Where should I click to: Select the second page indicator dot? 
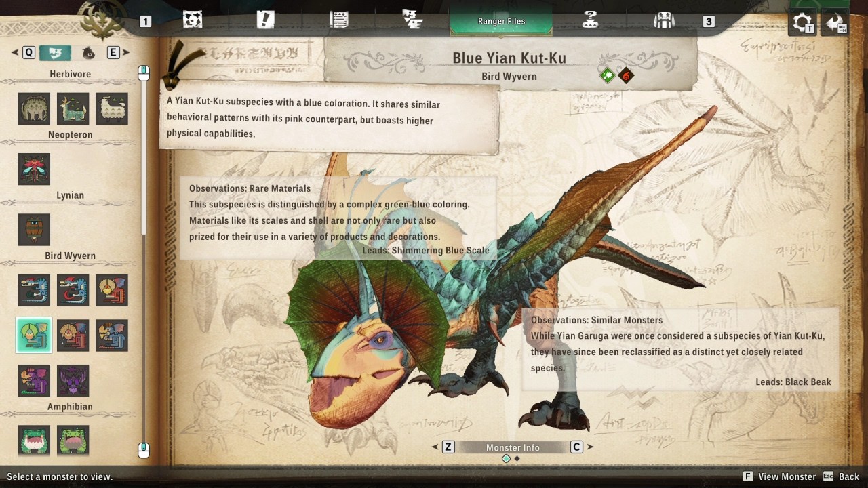pos(517,459)
